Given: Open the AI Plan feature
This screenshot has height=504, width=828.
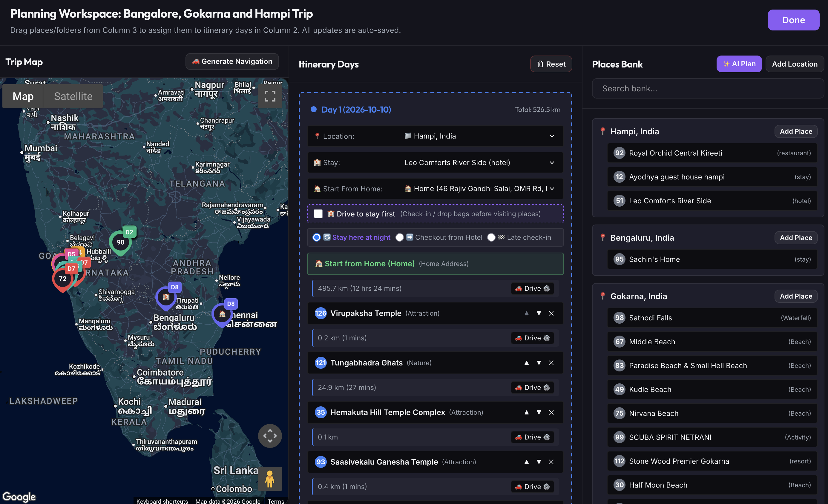Looking at the screenshot, I should point(739,64).
